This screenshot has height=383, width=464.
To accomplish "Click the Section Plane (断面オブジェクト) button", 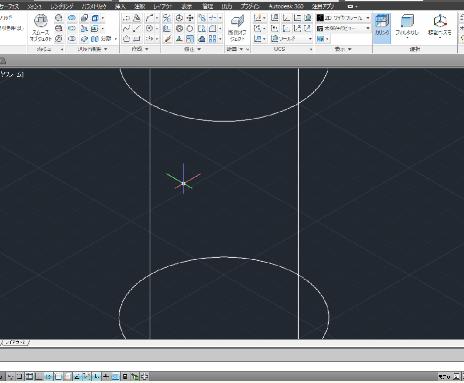I will [237, 29].
